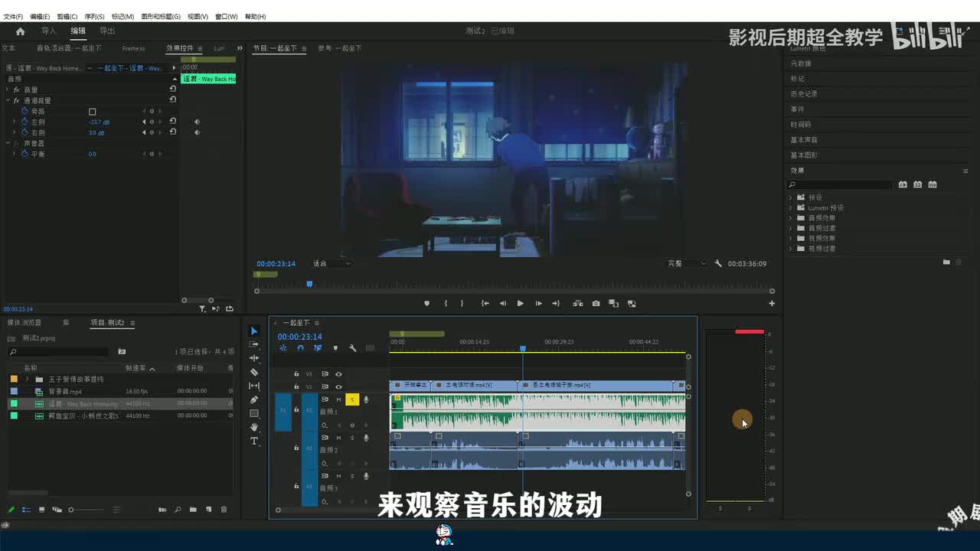Image resolution: width=980 pixels, height=551 pixels.
Task: Expand the 音量 effect section
Action: (8, 90)
